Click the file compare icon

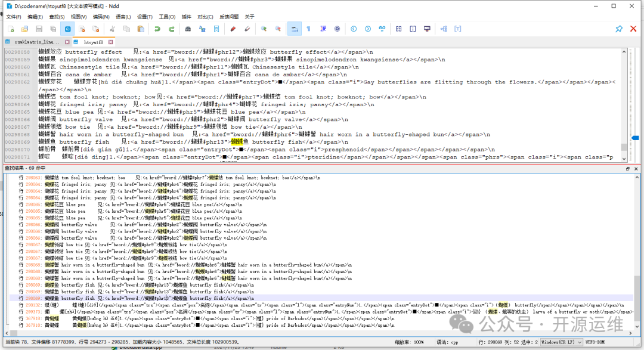click(399, 29)
